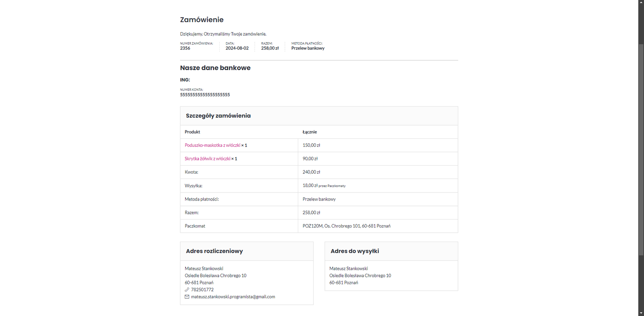Screen dimensions: 644x316
Task: Click the shipping cost 18,00 zł
Action: coord(310,185)
